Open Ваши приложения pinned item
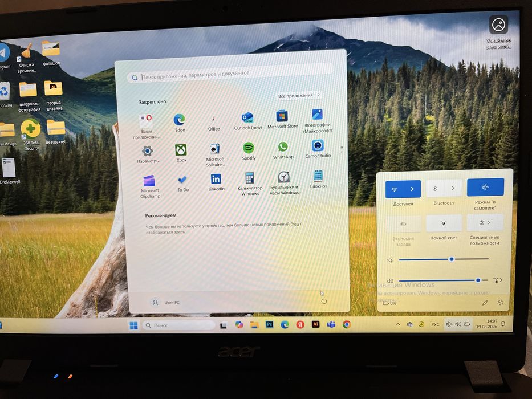This screenshot has width=532, height=399. [x=146, y=127]
